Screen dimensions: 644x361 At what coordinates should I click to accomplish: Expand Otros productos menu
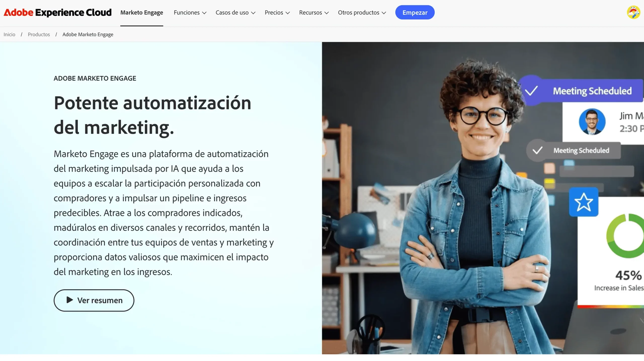tap(362, 13)
